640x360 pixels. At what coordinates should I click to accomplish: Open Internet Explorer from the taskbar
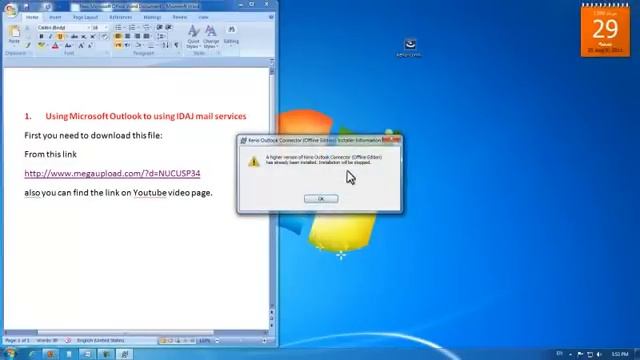point(33,354)
